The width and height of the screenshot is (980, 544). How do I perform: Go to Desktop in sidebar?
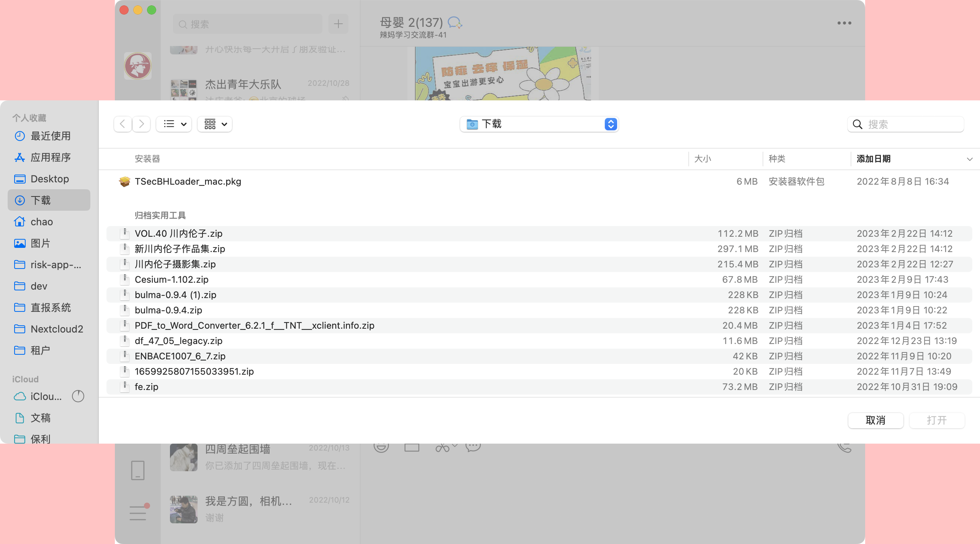49,179
